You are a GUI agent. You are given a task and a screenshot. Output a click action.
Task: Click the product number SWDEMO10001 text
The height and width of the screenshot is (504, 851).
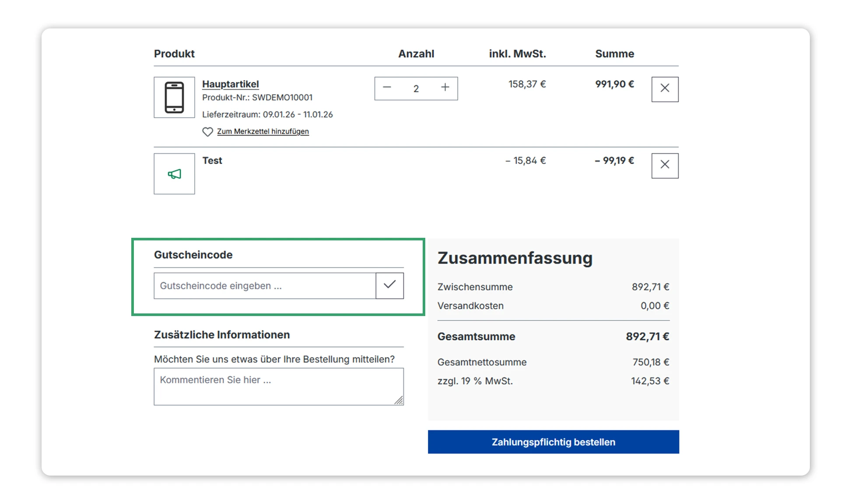282,97
